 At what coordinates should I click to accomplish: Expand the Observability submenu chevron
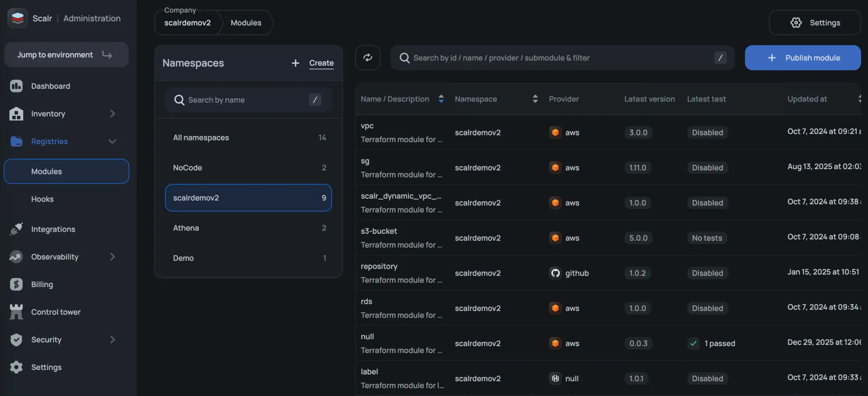[112, 257]
